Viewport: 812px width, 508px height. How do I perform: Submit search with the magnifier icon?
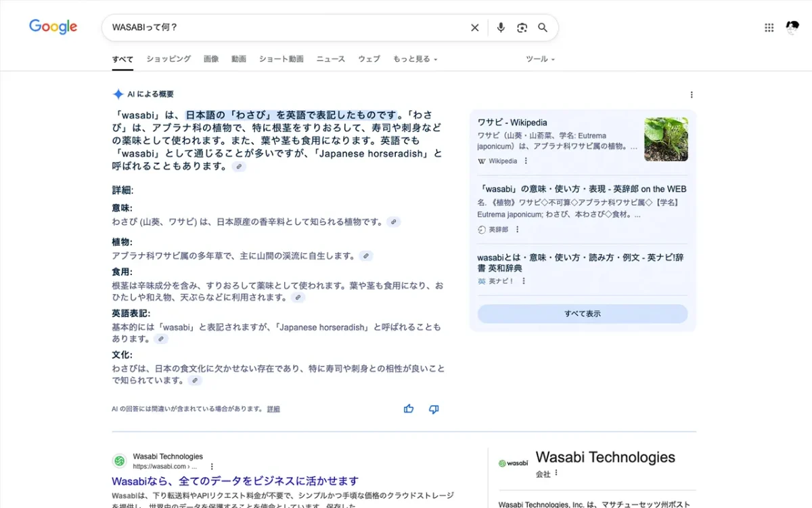click(x=543, y=28)
